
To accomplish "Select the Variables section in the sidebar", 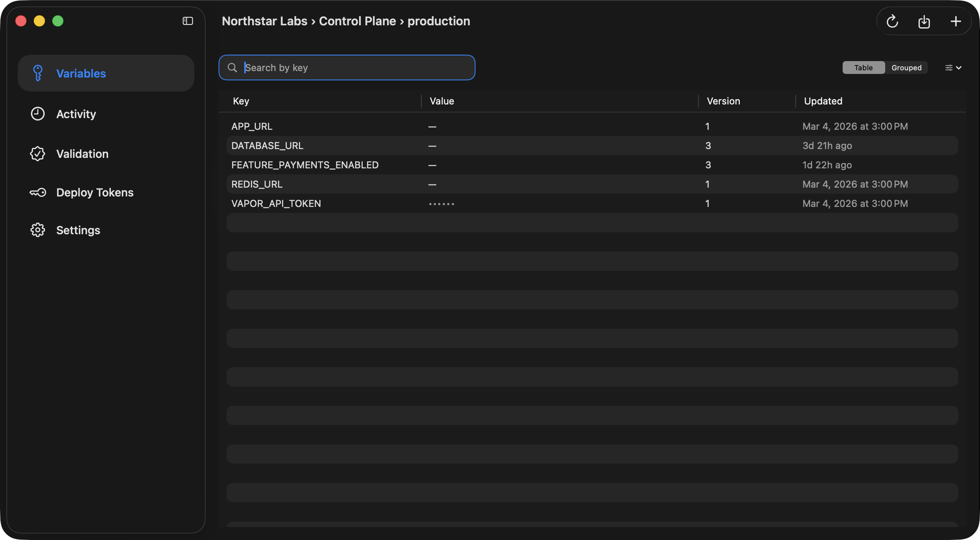I will point(81,73).
